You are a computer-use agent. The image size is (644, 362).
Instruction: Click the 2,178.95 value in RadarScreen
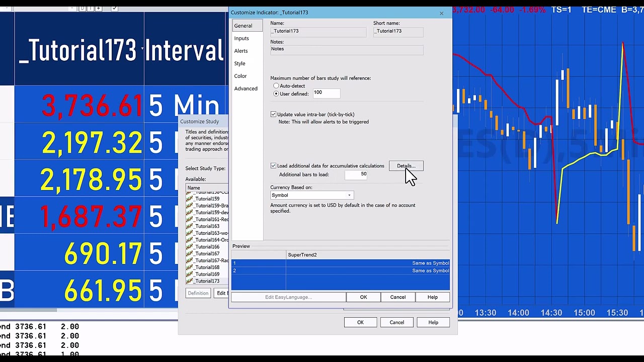tap(91, 180)
